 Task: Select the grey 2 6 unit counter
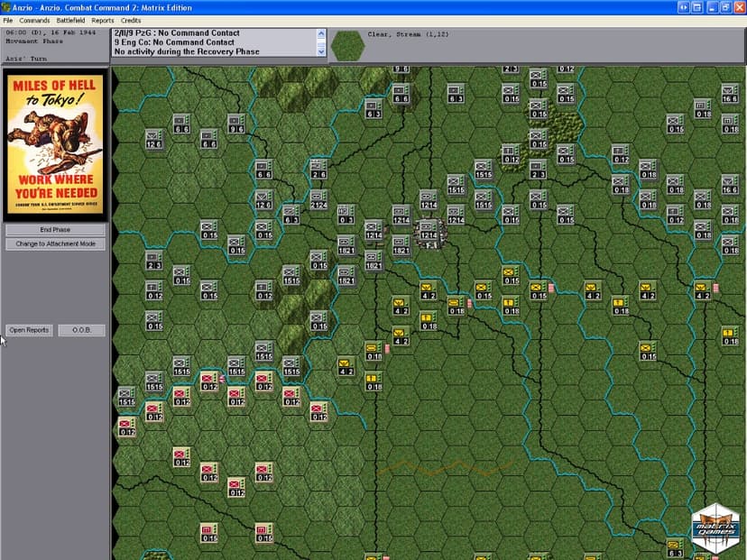tap(318, 169)
